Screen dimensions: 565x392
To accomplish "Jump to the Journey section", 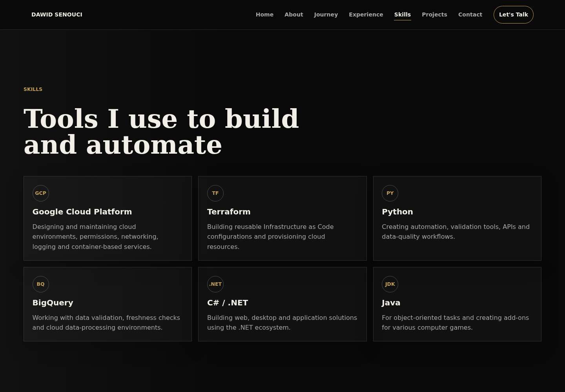I will tap(326, 15).
